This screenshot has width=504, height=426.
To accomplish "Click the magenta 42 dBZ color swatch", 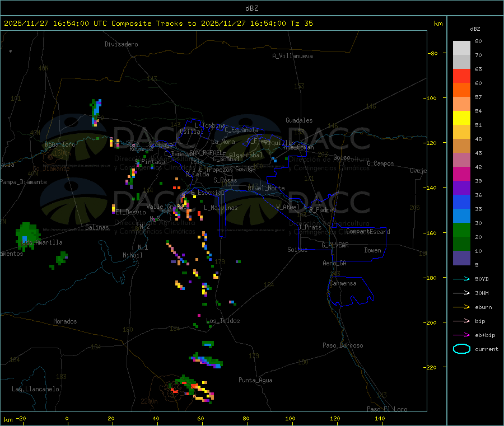I will (x=461, y=174).
